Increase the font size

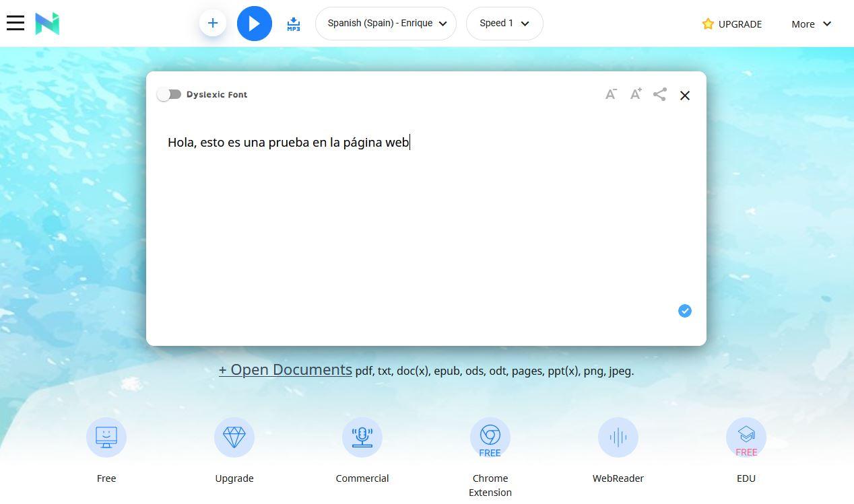tap(636, 94)
